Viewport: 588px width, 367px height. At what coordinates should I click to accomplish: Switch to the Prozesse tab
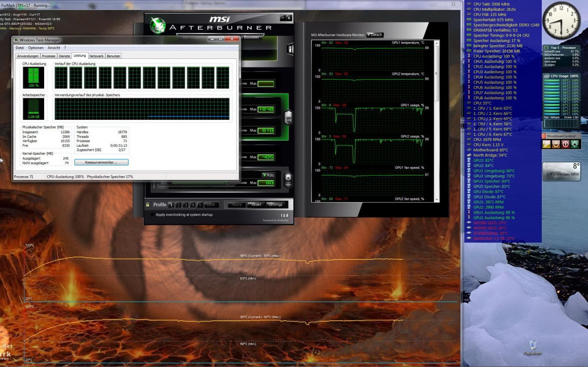click(x=48, y=56)
